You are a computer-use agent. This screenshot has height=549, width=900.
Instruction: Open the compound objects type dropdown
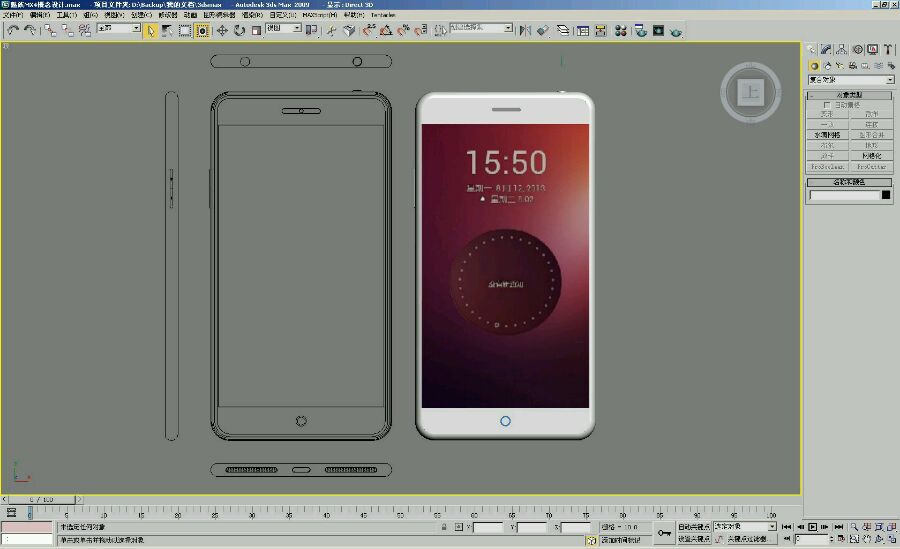tap(851, 80)
